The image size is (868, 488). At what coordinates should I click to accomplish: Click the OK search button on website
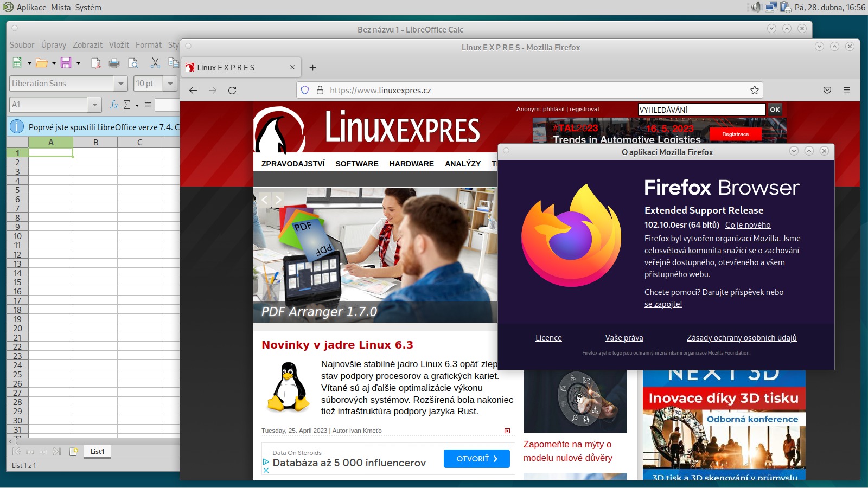[x=775, y=110]
